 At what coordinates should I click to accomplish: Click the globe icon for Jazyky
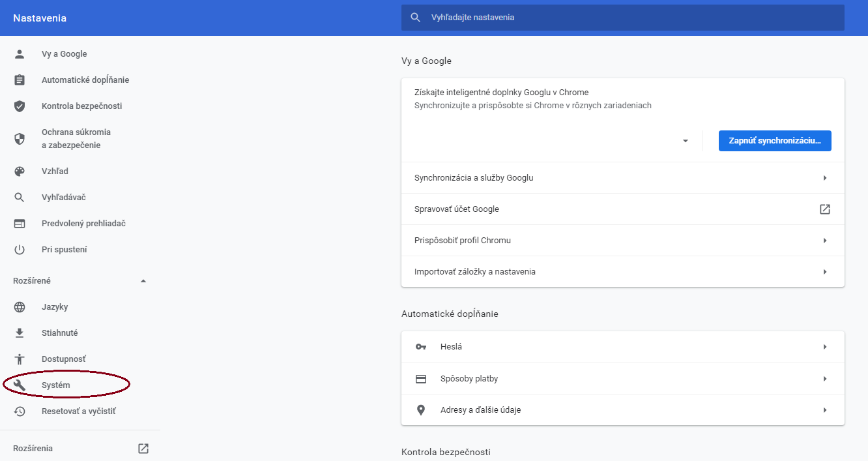click(20, 307)
